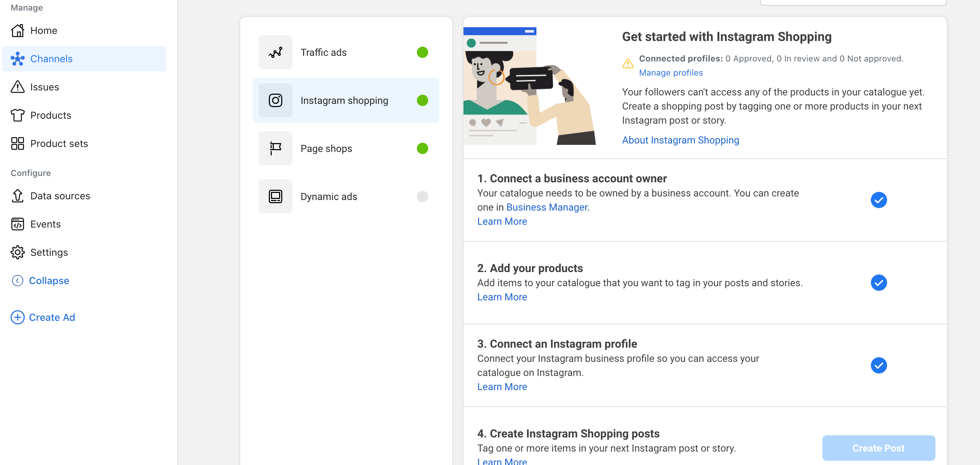Click the Channels network icon
This screenshot has height=465, width=980.
click(18, 59)
